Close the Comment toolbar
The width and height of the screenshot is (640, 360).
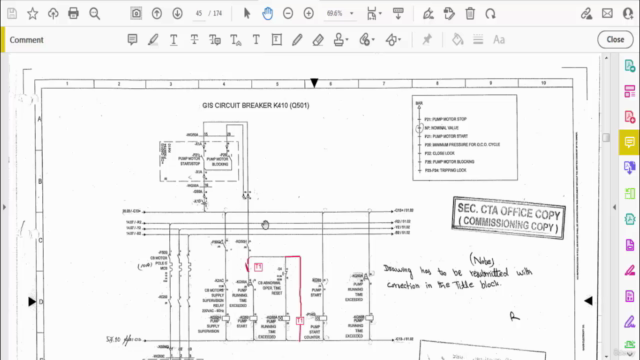(x=615, y=40)
